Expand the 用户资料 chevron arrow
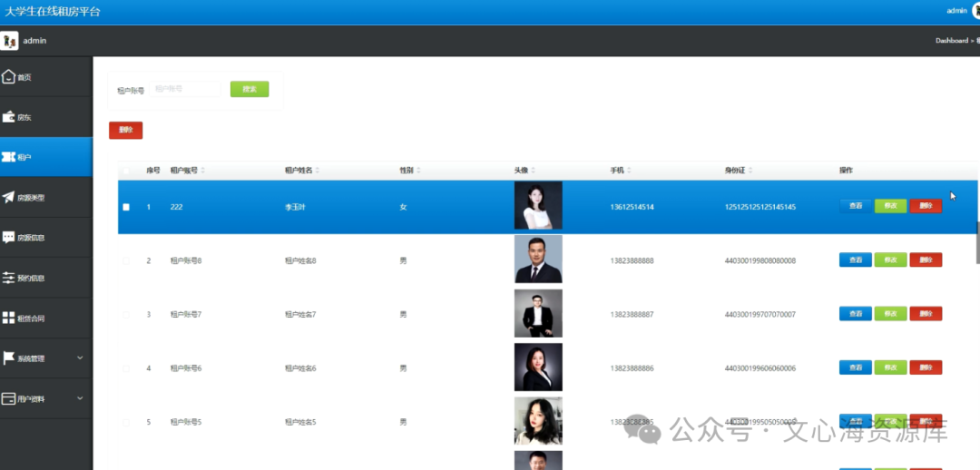The height and width of the screenshot is (470, 980). pos(79,397)
